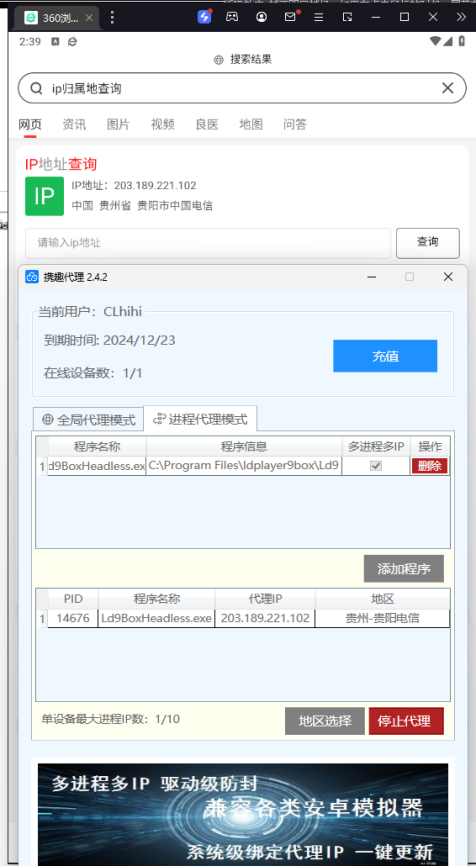Switch to 全局代理模式 tab
Image resolution: width=476 pixels, height=866 pixels.
click(88, 420)
